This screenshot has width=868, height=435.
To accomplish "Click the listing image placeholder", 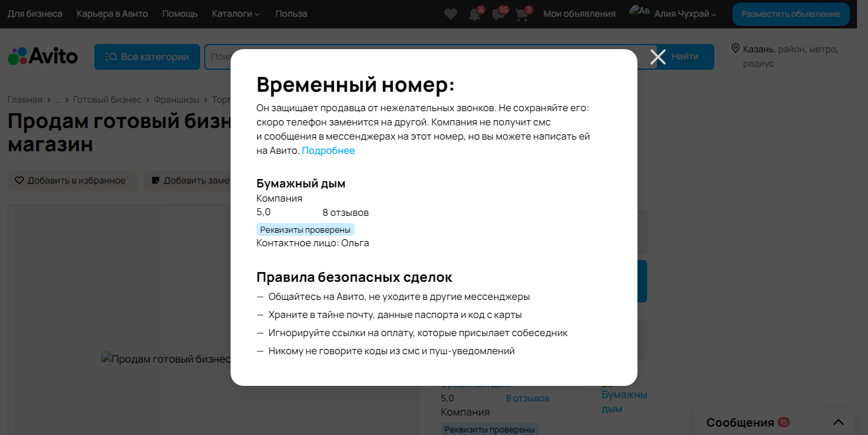I will (167, 359).
